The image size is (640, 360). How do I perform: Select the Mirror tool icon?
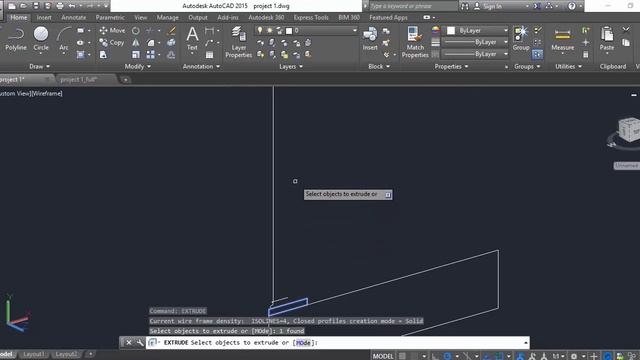coord(136,42)
